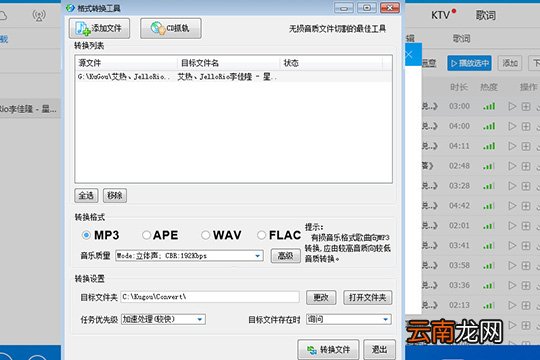Open the 音乐质量 quality dropdown
The width and height of the screenshot is (540, 360).
coord(189,256)
